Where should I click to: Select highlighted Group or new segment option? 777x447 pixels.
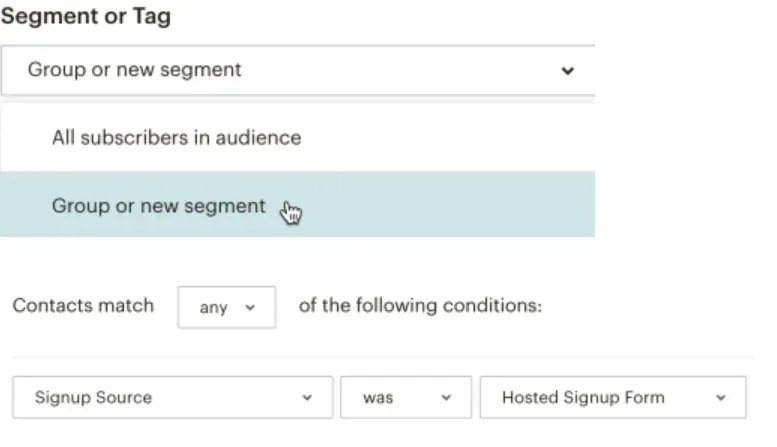tap(297, 205)
